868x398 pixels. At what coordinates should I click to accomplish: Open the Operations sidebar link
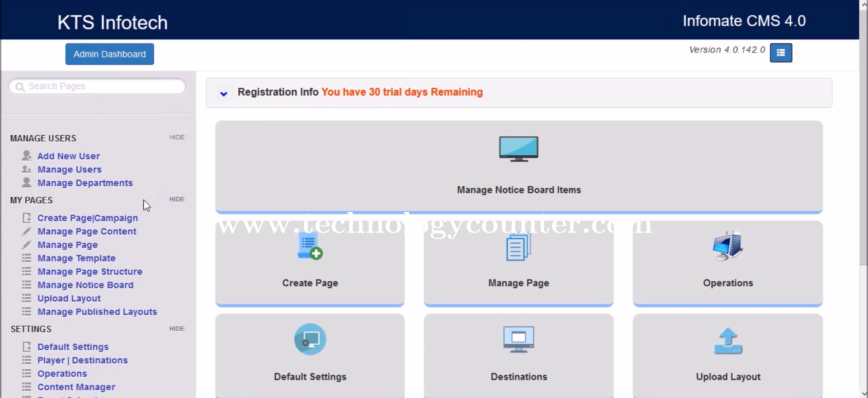point(62,374)
